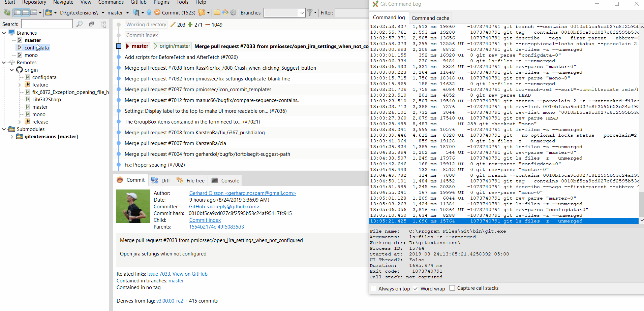Image resolution: width=644 pixels, height=311 pixels.
Task: Open the search magnifier icon above Branches
Action: point(80,24)
